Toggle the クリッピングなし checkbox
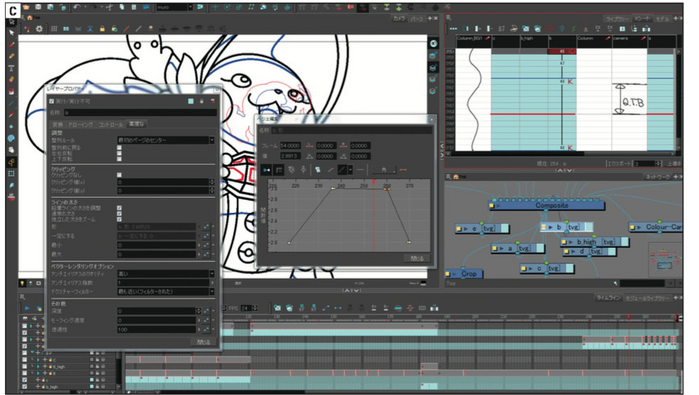Image resolution: width=699 pixels, height=395 pixels. click(119, 175)
